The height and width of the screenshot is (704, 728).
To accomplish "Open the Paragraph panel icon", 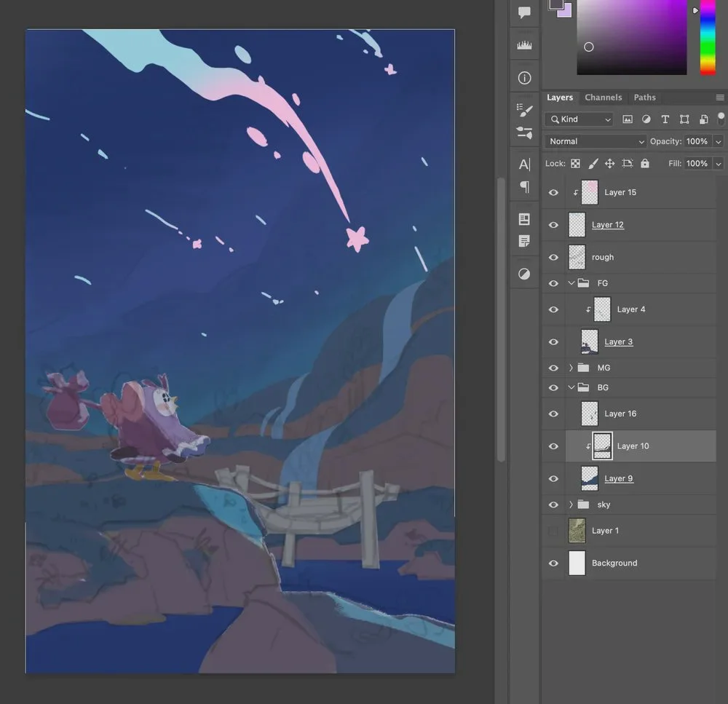I will pos(524,186).
